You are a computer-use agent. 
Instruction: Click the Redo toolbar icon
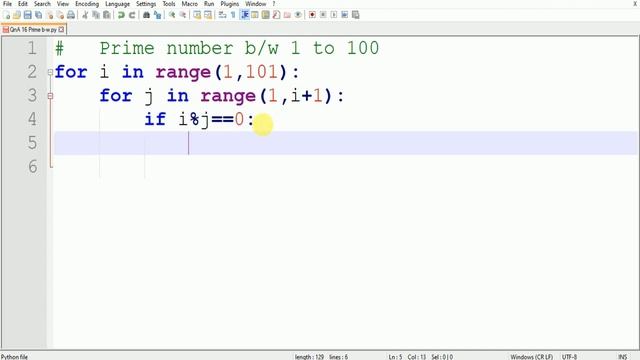click(x=132, y=15)
